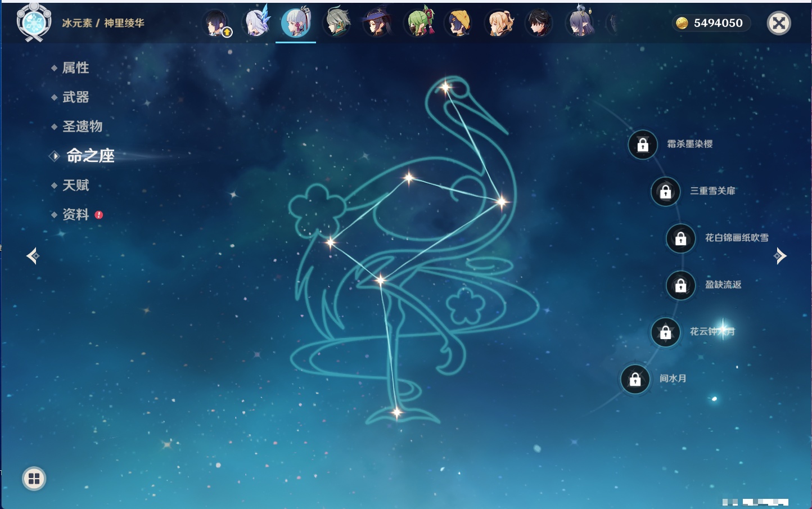The width and height of the screenshot is (812, 509).
Task: Open the locked 花云钟入月 constellation node
Action: pos(665,332)
